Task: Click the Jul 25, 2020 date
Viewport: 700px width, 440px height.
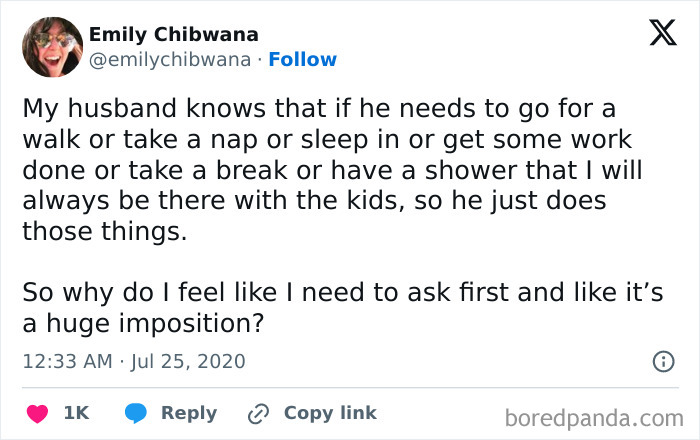Action: [188, 361]
